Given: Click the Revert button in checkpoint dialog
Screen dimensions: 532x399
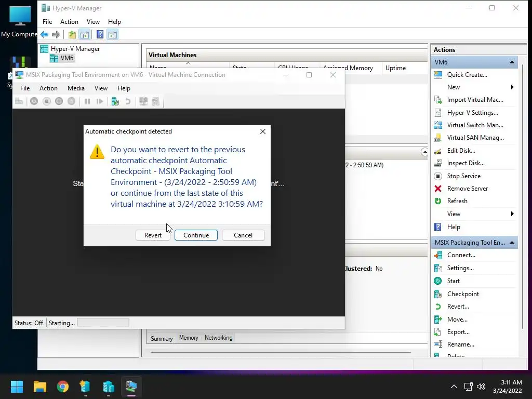Looking at the screenshot, I should point(153,235).
